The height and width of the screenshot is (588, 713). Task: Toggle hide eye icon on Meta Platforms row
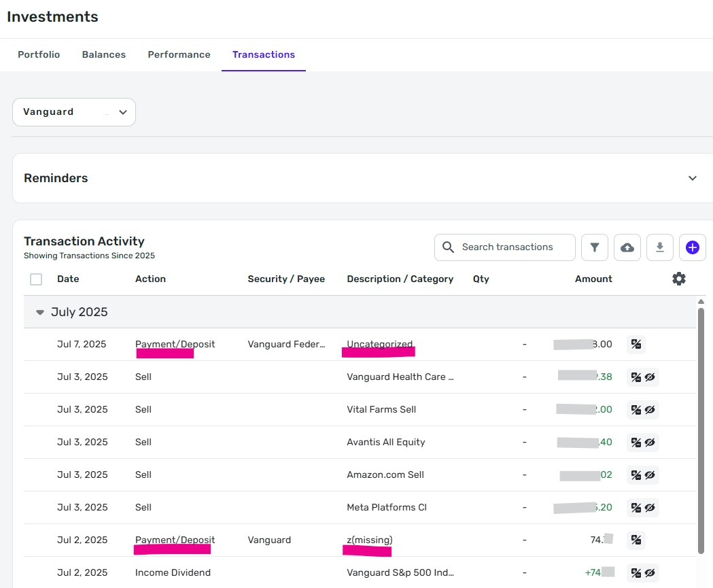[650, 507]
